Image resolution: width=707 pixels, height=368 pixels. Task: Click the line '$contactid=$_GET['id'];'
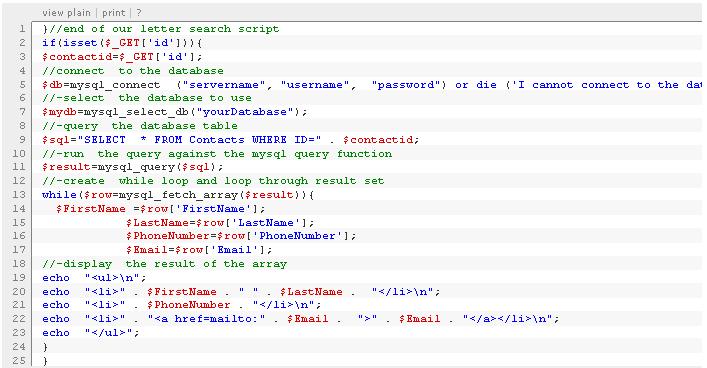(x=122, y=57)
